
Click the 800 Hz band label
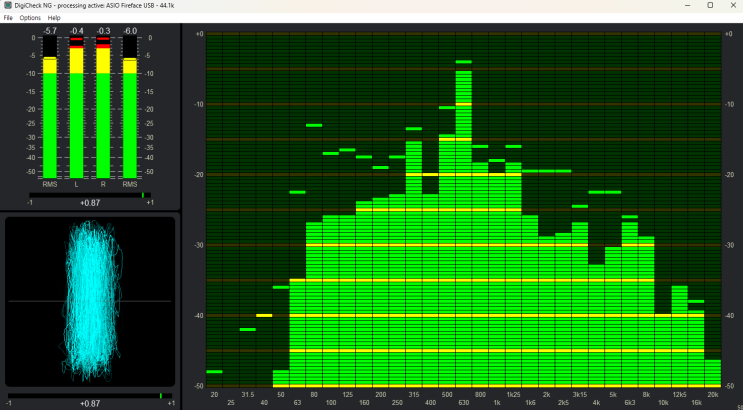pos(480,395)
